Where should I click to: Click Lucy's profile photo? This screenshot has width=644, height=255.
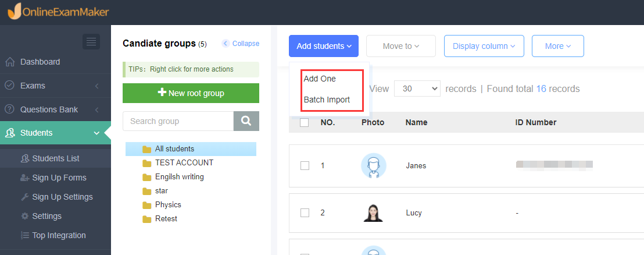click(x=373, y=213)
